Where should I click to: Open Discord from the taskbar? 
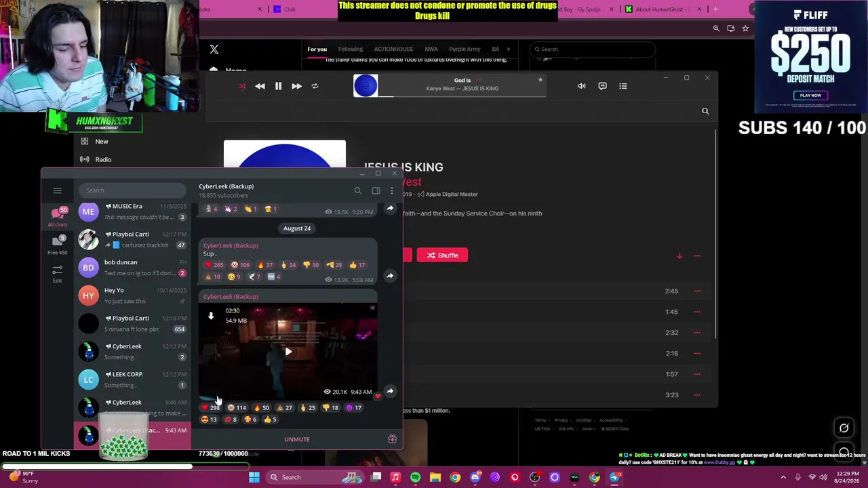[475, 477]
